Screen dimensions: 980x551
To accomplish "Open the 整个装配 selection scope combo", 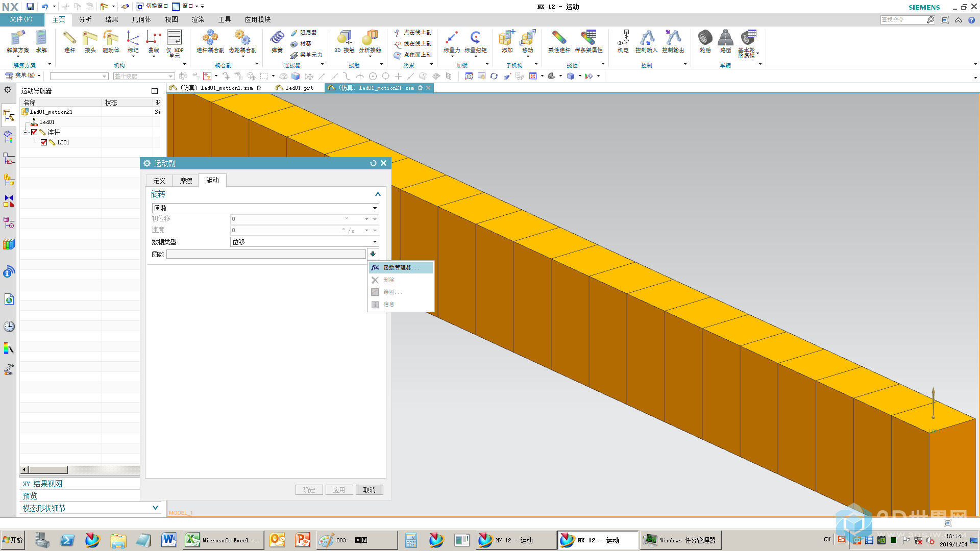I will tap(143, 76).
